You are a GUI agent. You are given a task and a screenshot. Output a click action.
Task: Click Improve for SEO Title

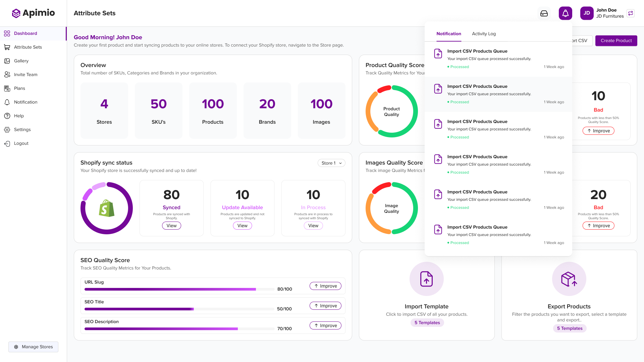[x=325, y=306]
